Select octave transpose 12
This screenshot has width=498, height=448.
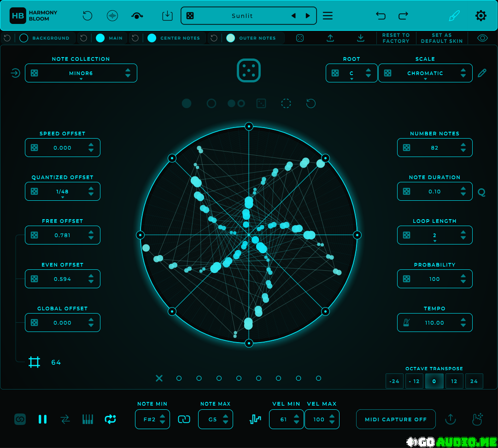pos(454,381)
